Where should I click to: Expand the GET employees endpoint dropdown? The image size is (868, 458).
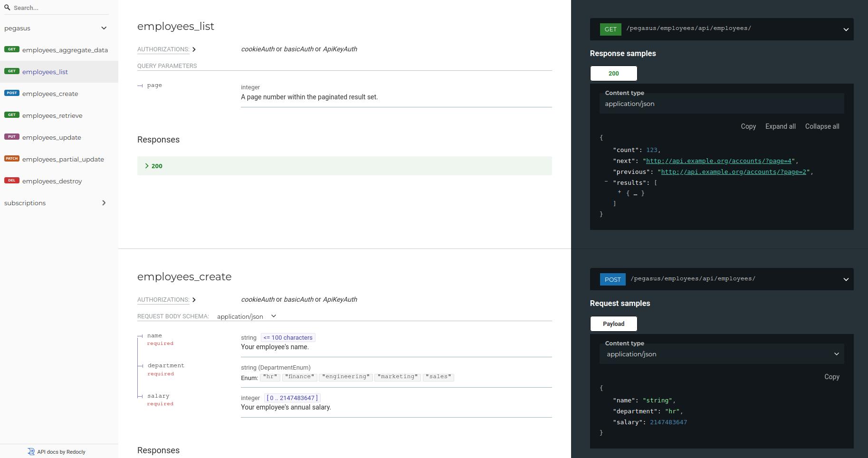click(x=846, y=29)
